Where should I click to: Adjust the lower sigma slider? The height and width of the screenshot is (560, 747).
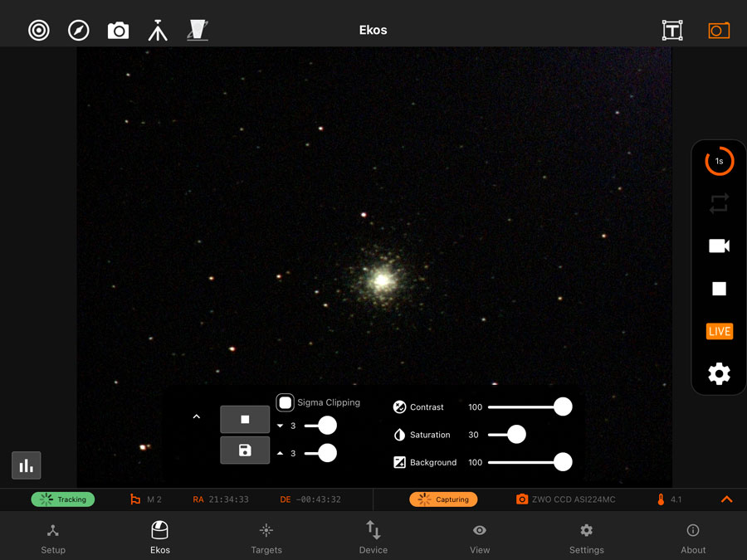pos(327,426)
